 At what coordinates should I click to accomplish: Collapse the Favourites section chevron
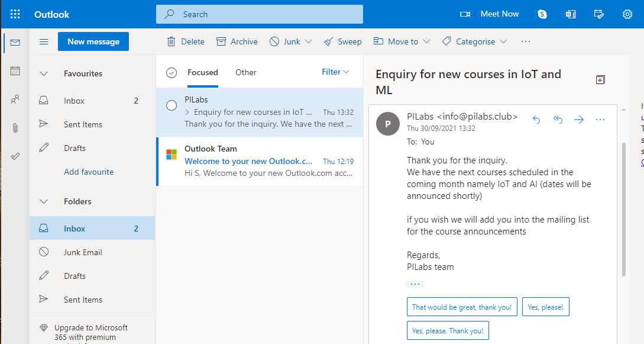(44, 73)
